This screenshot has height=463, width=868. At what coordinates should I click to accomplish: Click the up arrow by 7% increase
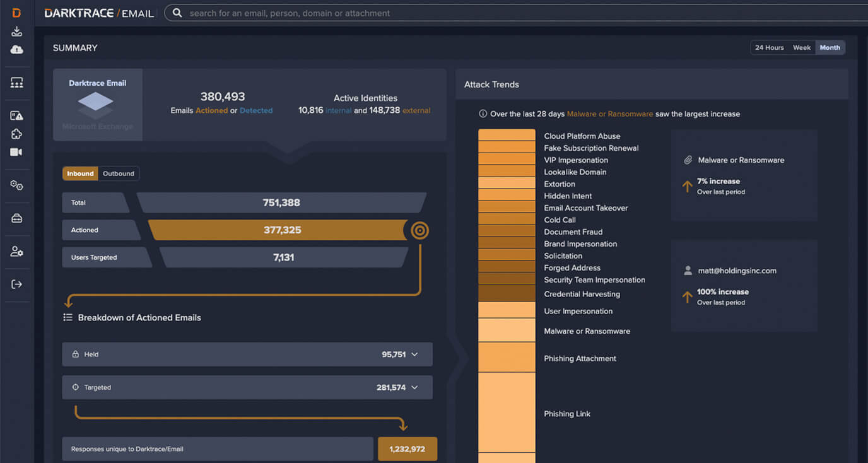pyautogui.click(x=687, y=186)
